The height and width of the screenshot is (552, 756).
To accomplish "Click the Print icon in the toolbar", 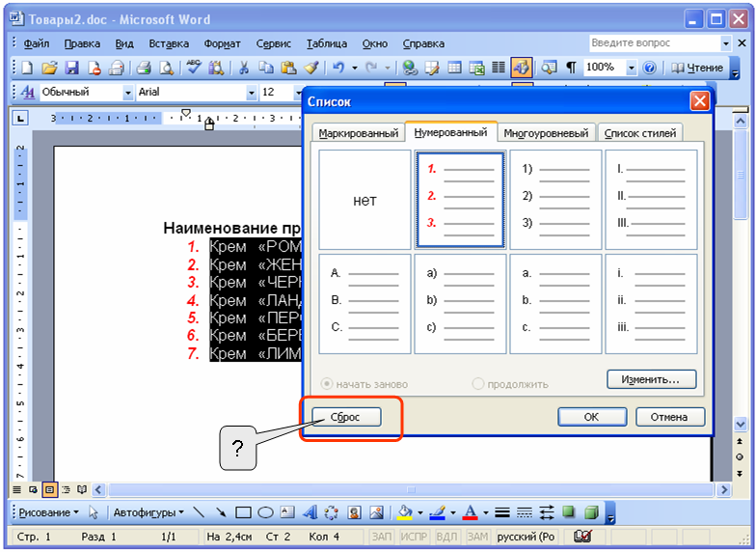I will [x=143, y=68].
